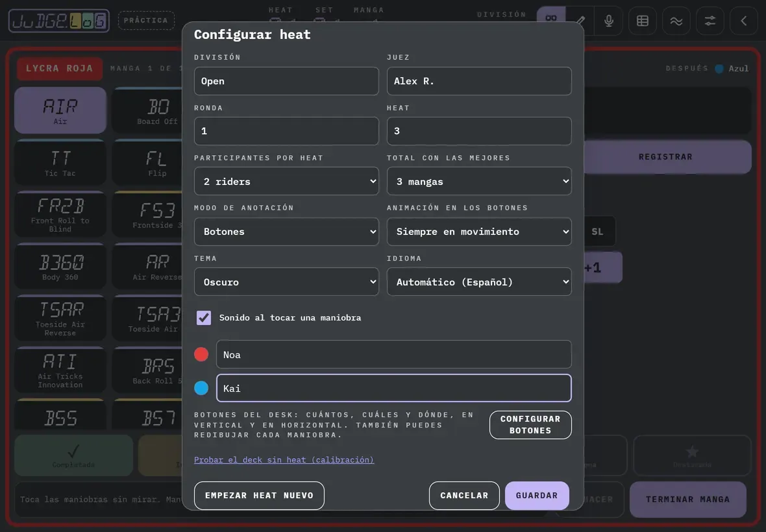Open settings via the sliders icon
The height and width of the screenshot is (532, 766).
tap(710, 21)
